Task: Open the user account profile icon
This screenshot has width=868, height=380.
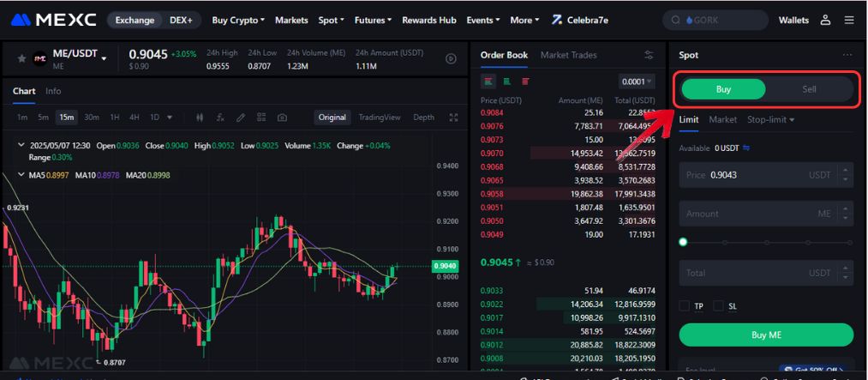Action: (825, 20)
